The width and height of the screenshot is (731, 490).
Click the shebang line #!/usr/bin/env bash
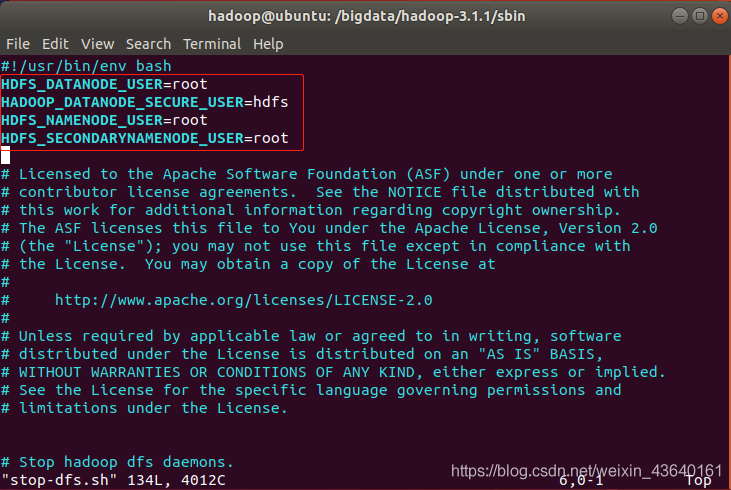click(x=86, y=66)
